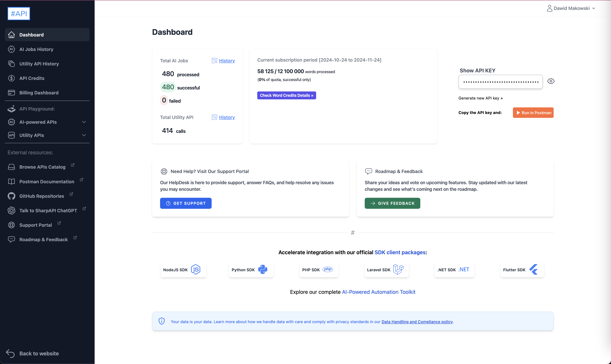Click the Laravel SDK logo icon
Viewport: 611px width, 364px height.
coord(398,269)
